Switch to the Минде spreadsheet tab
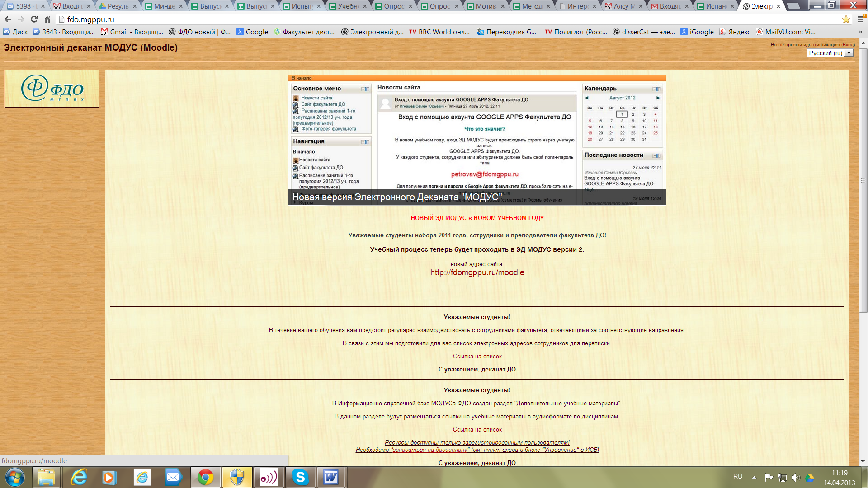The image size is (868, 488). coord(163,6)
